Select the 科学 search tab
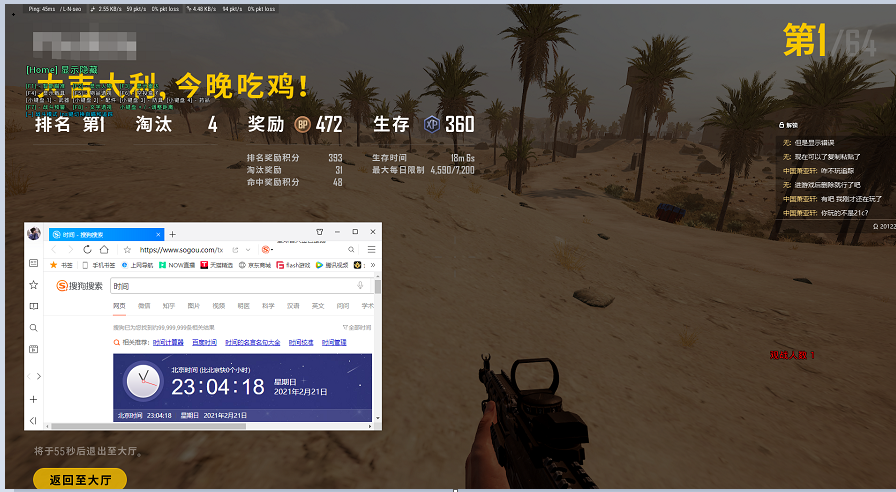Image resolution: width=896 pixels, height=492 pixels. point(268,306)
